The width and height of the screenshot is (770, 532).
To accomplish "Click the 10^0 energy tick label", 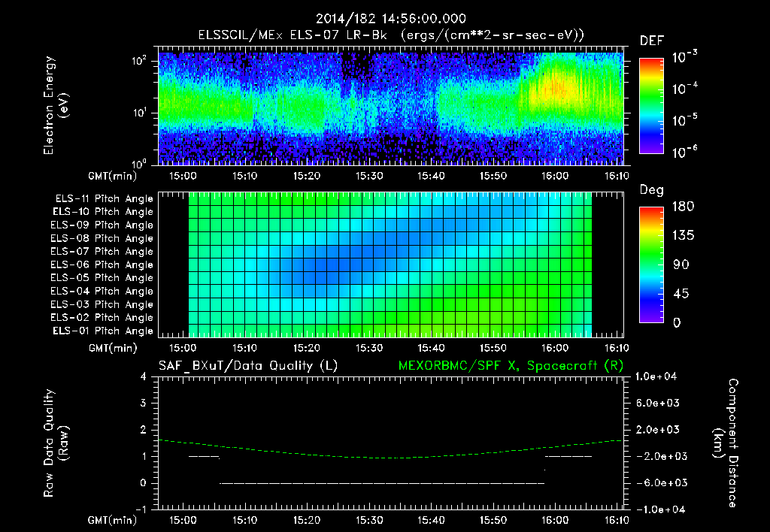I will [x=139, y=163].
